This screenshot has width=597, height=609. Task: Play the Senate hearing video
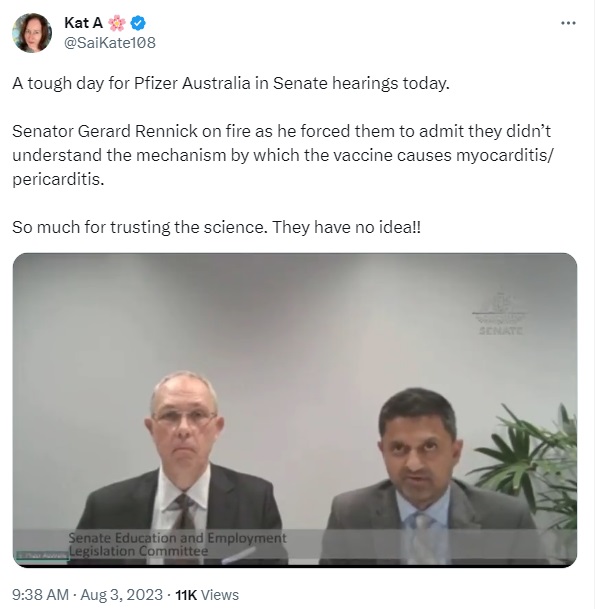click(x=294, y=410)
